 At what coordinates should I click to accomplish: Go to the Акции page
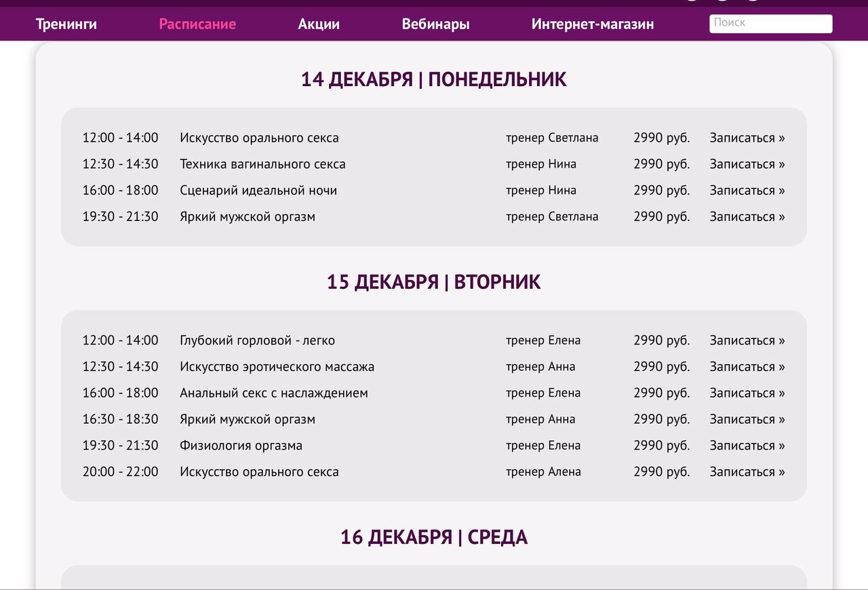pos(319,24)
